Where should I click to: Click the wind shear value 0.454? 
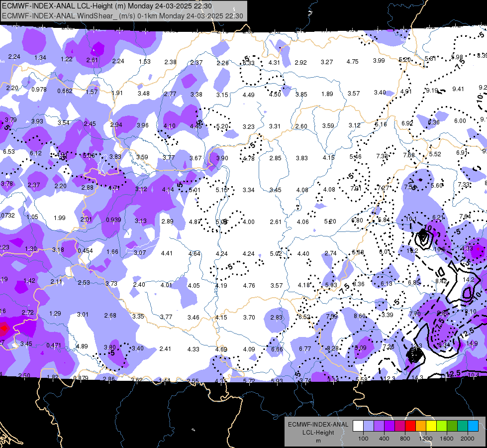85,250
